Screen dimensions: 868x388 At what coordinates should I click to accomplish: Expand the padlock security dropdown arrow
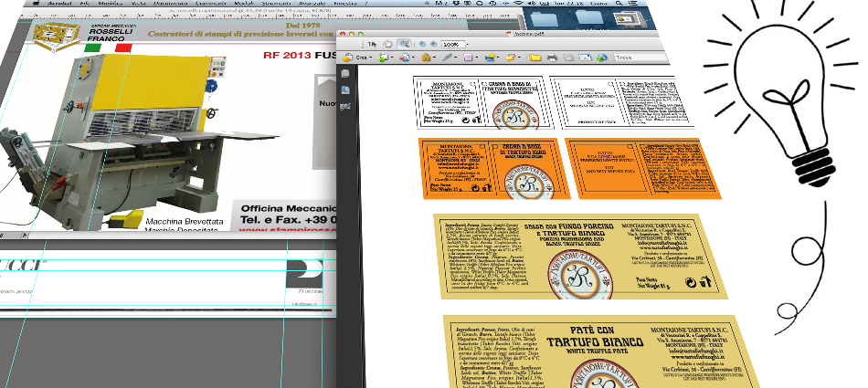point(435,57)
